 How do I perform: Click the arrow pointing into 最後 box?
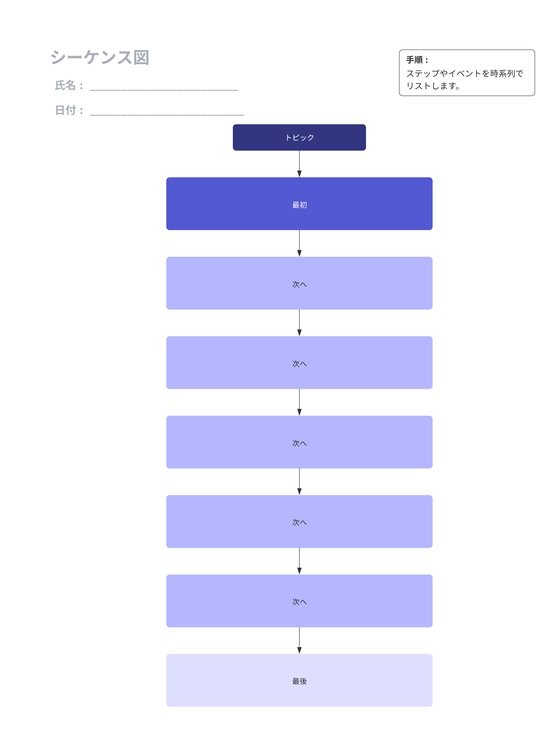point(299,640)
